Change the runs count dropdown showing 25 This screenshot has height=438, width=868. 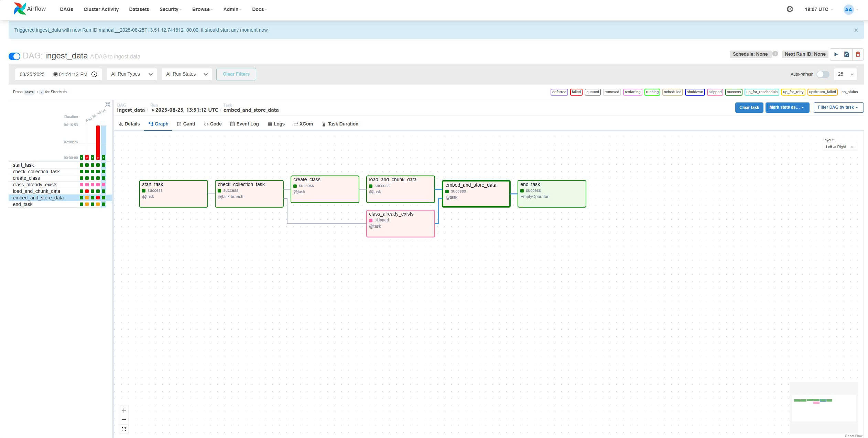tap(846, 74)
